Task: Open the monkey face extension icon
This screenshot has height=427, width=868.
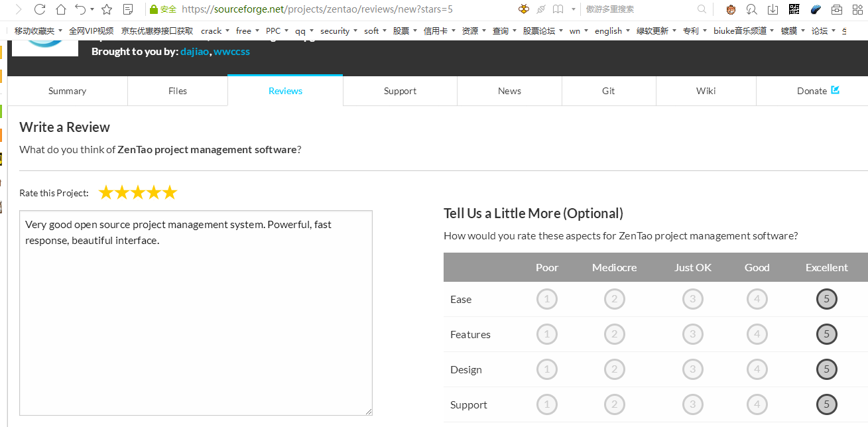Action: (x=731, y=9)
